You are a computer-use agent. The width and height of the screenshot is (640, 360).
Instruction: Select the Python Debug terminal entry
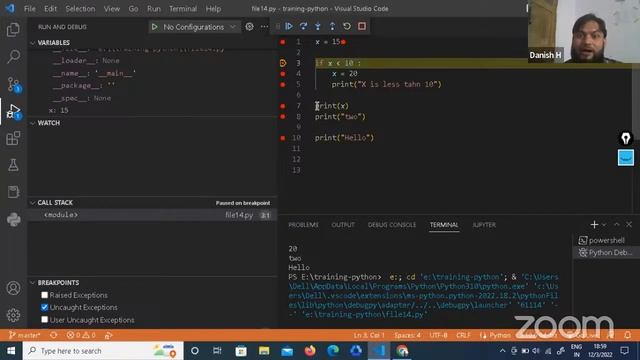click(606, 253)
